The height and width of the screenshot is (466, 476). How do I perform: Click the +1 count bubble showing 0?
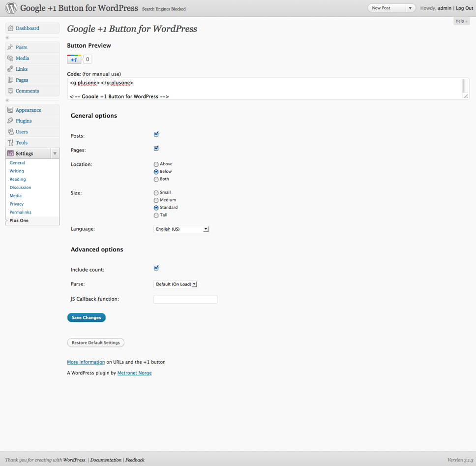coord(88,59)
